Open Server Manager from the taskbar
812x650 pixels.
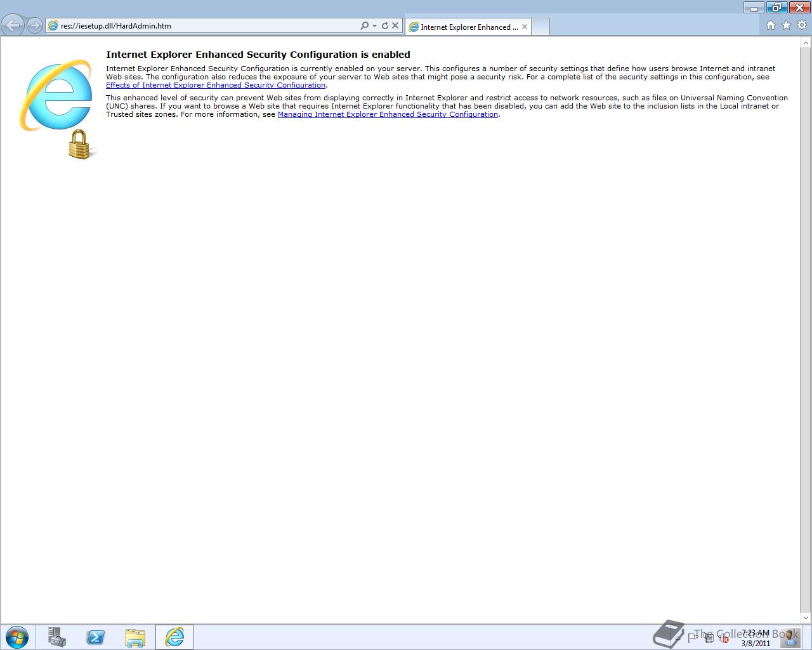57,637
